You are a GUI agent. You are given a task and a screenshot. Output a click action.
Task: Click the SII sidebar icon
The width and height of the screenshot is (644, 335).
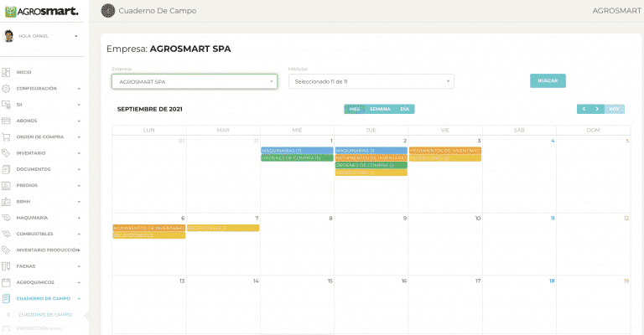click(x=6, y=105)
